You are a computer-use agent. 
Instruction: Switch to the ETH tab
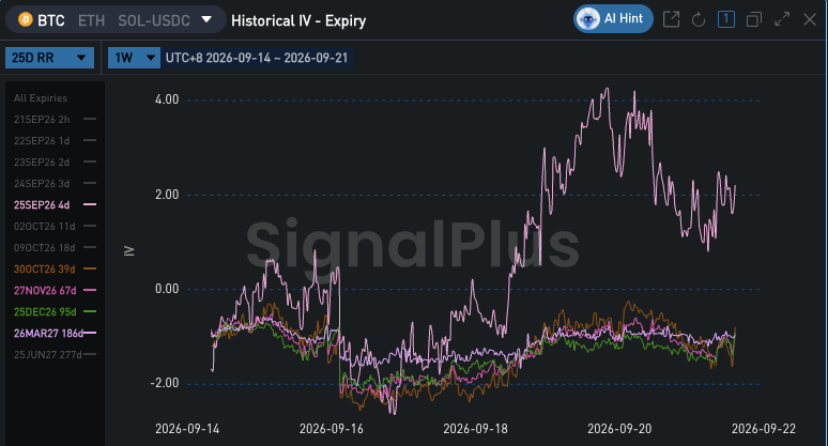coord(91,21)
